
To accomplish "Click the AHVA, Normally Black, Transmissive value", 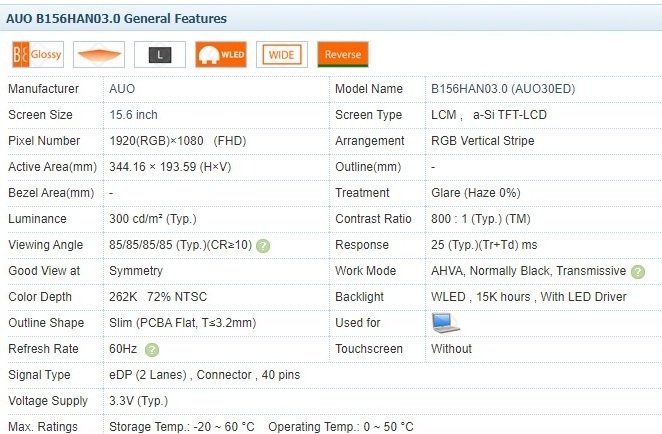I will [x=529, y=271].
